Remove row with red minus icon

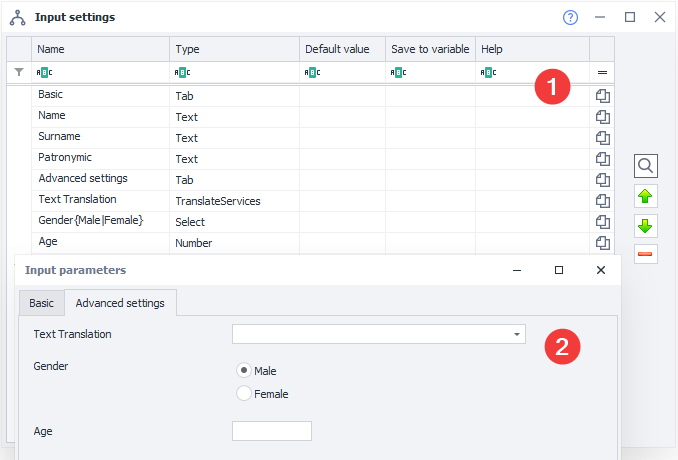(646, 254)
